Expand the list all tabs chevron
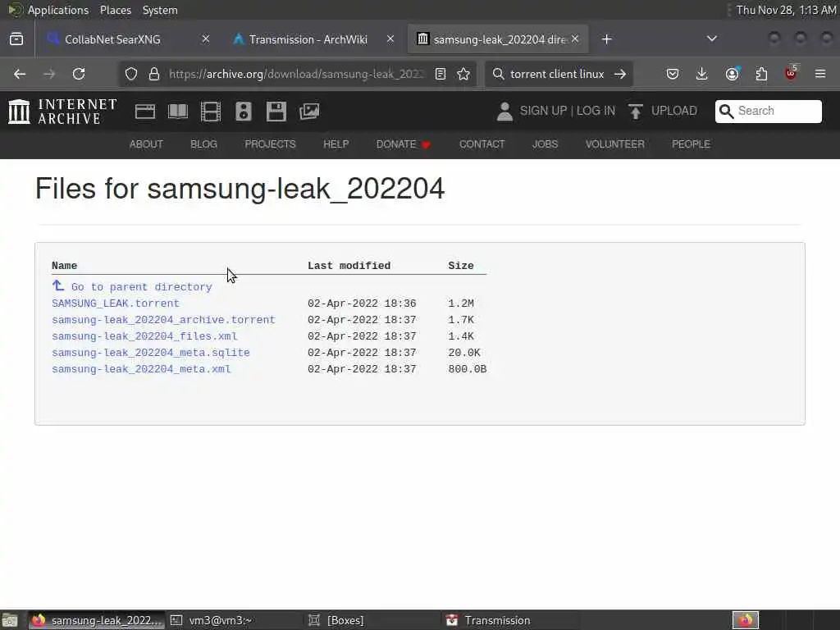 coord(712,39)
